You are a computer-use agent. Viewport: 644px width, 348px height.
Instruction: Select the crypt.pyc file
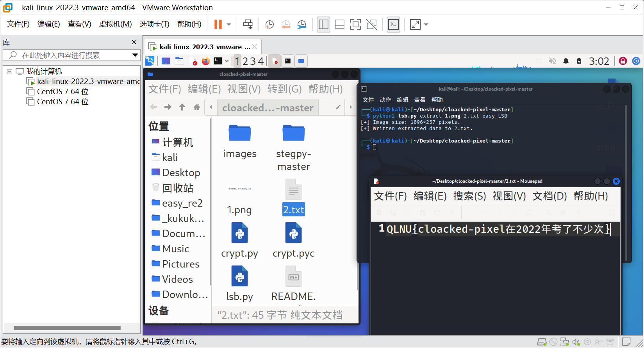click(294, 240)
